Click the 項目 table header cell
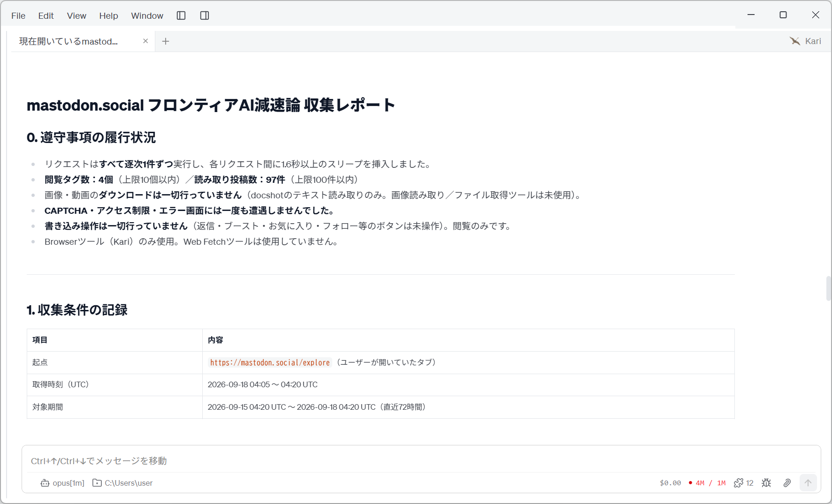Screen dimensions: 832x504 114,340
